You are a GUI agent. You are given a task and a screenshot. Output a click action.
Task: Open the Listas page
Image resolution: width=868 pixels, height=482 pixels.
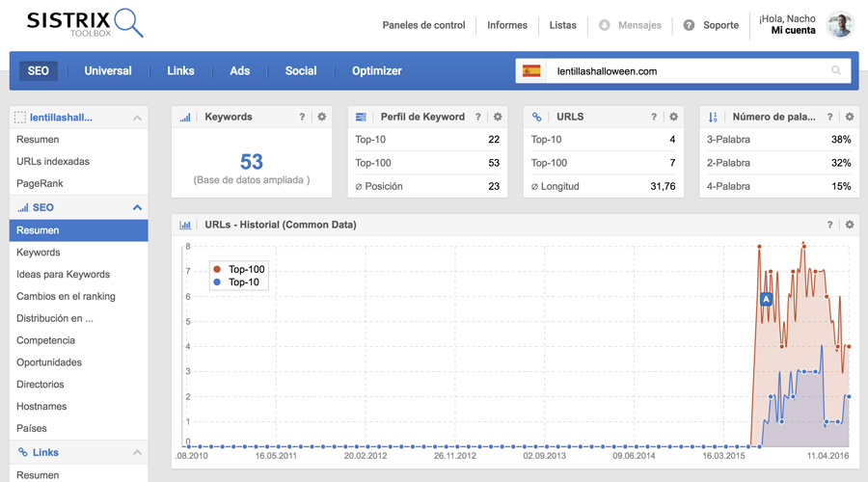click(562, 25)
